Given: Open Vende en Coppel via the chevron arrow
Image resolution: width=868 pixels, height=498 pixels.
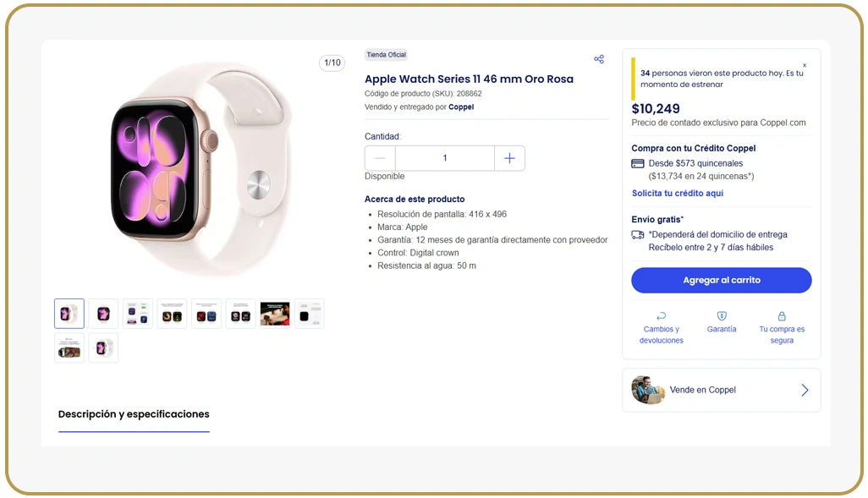Looking at the screenshot, I should [805, 390].
